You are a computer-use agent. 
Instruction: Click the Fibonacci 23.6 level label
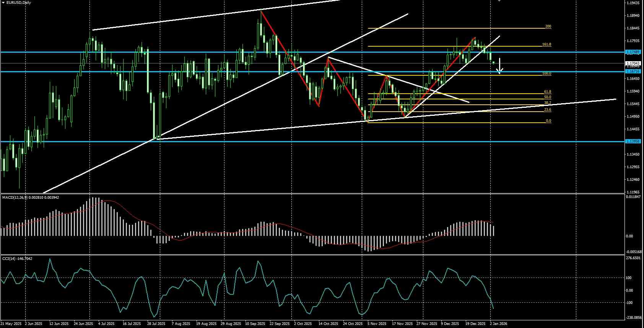click(548, 110)
